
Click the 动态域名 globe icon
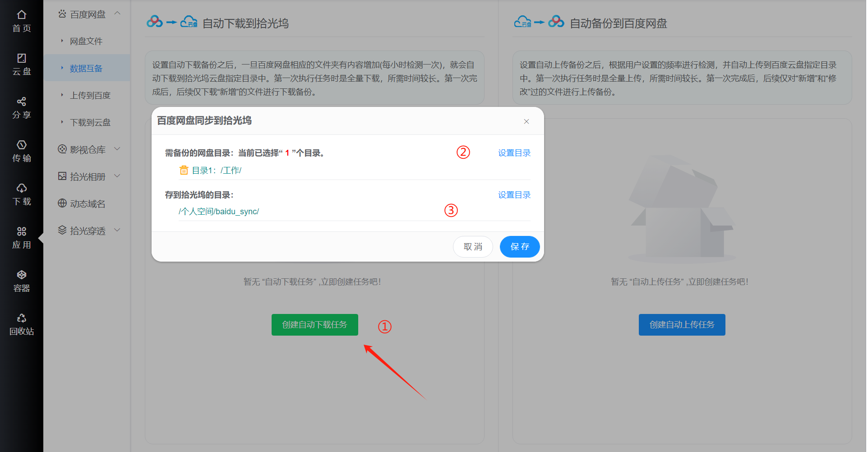tap(62, 203)
